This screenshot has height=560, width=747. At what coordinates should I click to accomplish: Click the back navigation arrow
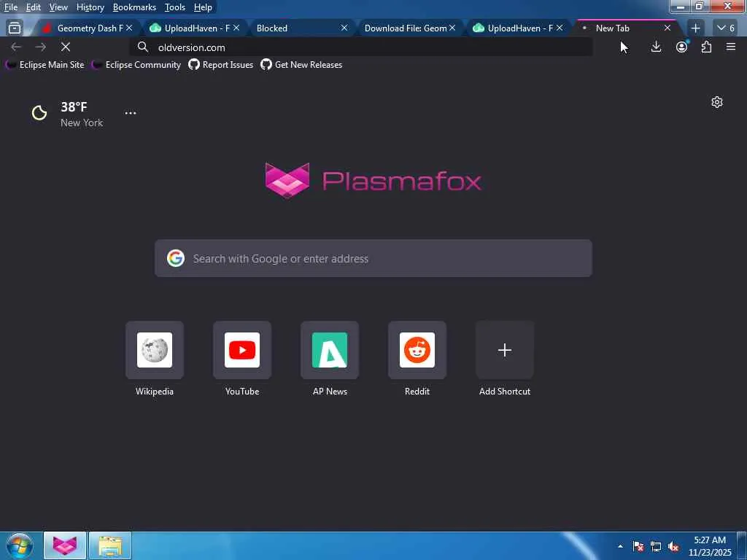coord(16,47)
